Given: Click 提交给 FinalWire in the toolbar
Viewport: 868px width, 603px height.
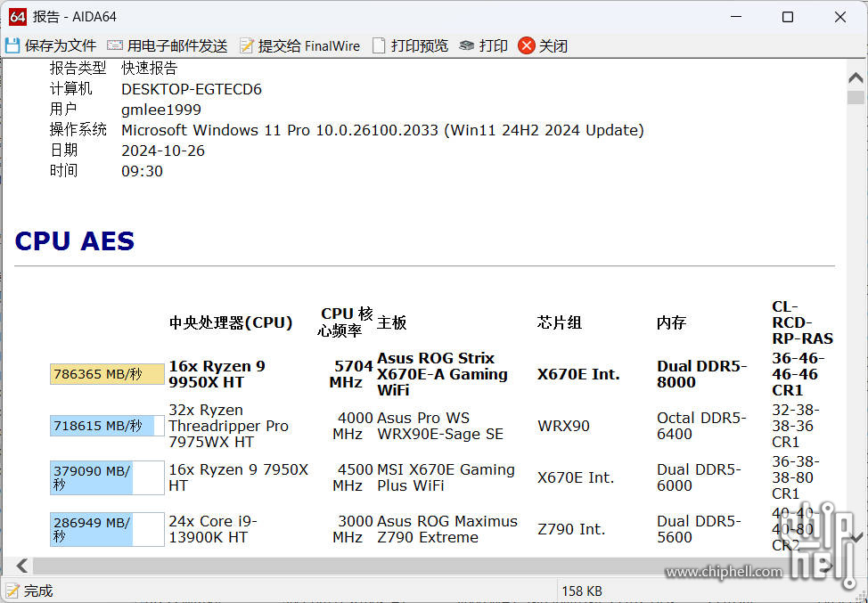Looking at the screenshot, I should pyautogui.click(x=299, y=46).
